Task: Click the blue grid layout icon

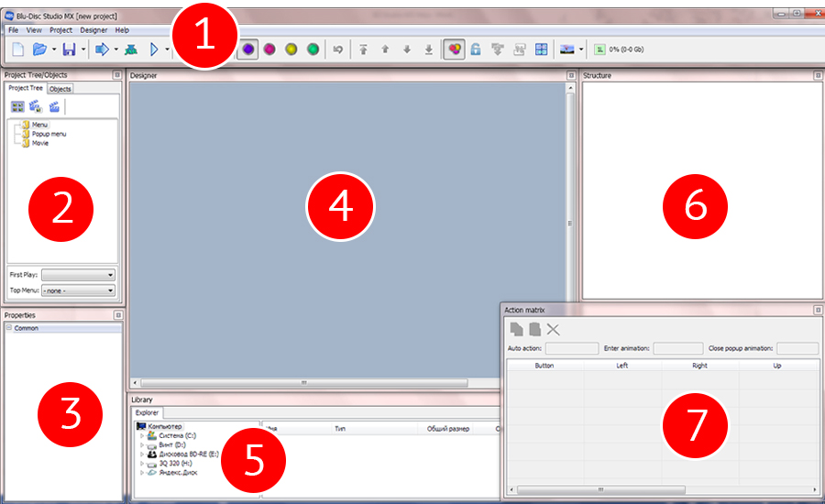Action: pyautogui.click(x=542, y=49)
